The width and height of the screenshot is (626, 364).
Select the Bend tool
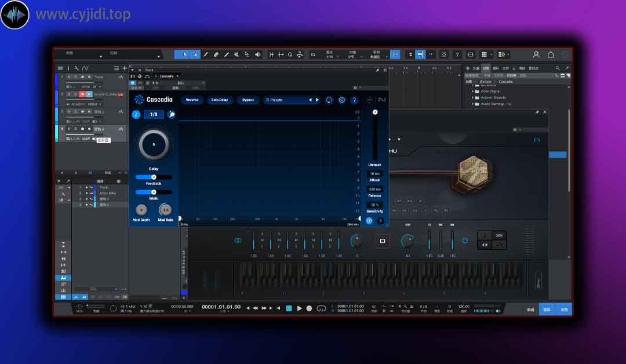click(x=247, y=54)
